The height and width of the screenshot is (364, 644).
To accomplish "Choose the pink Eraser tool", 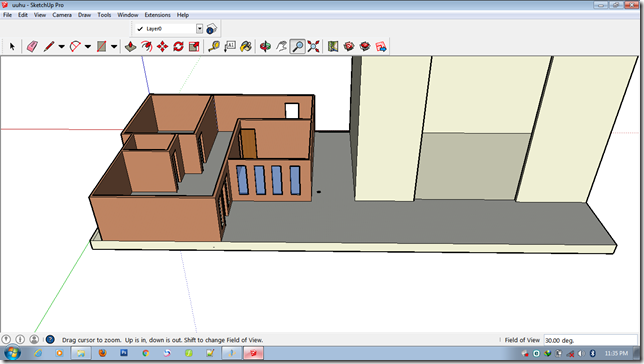I will pyautogui.click(x=32, y=46).
